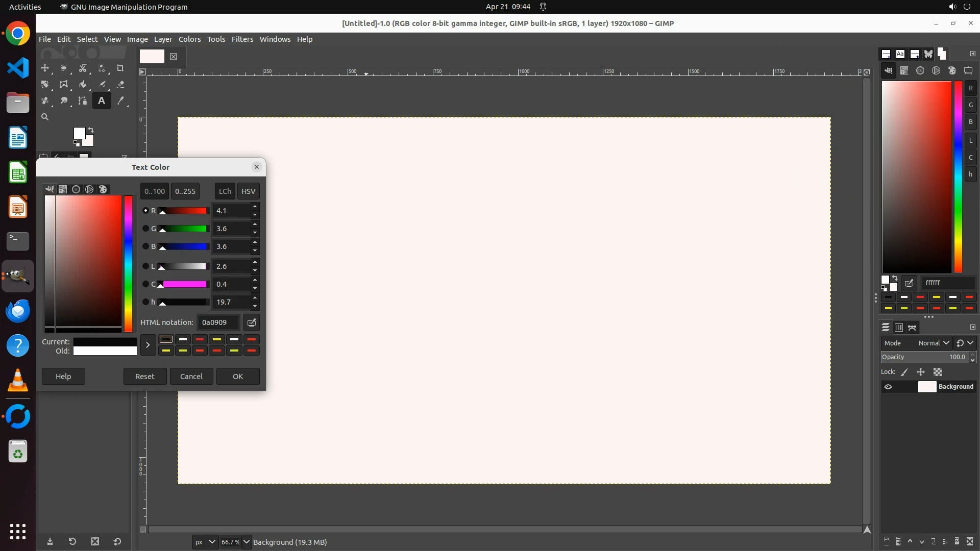Image resolution: width=980 pixels, height=551 pixels.
Task: Expand the zoom percentage dropdown
Action: click(247, 542)
